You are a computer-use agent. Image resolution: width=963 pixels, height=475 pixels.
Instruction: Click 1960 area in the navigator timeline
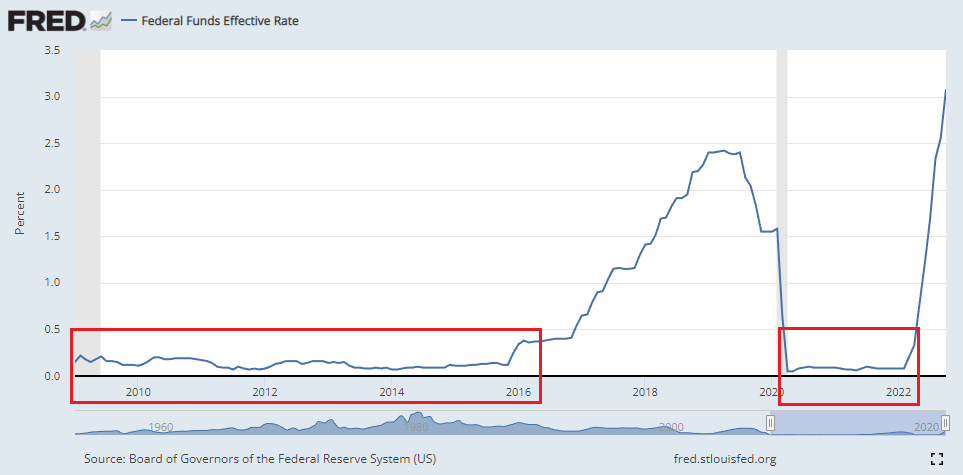click(160, 427)
